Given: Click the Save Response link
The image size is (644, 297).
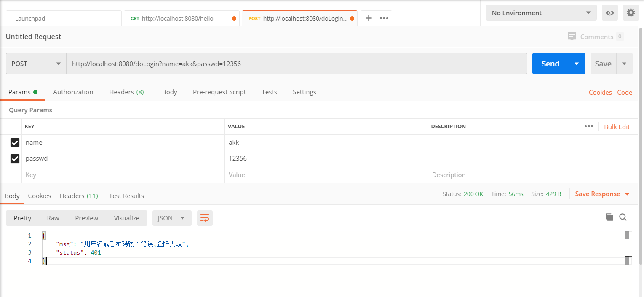Looking at the screenshot, I should point(598,194).
